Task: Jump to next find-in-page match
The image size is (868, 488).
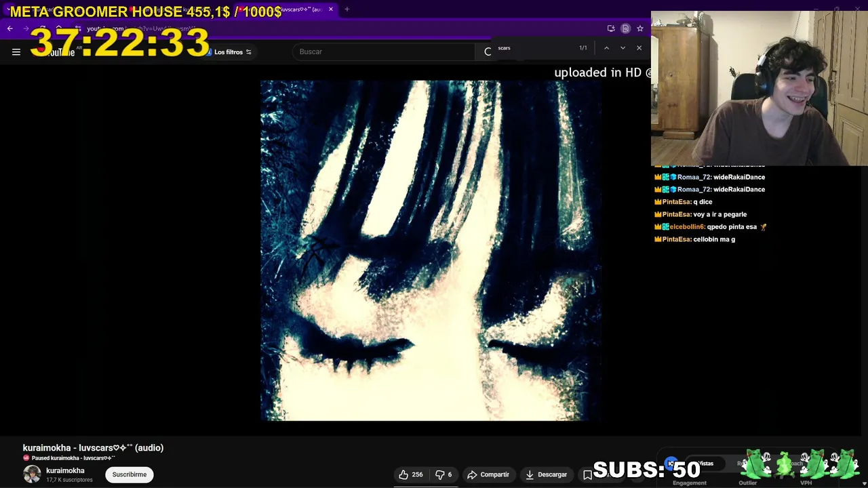Action: (623, 48)
